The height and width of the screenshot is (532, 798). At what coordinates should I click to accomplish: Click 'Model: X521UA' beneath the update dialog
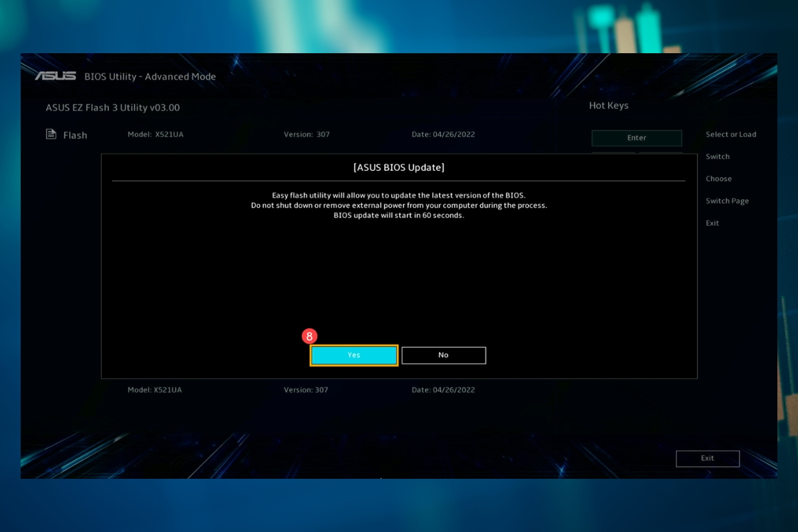click(154, 390)
